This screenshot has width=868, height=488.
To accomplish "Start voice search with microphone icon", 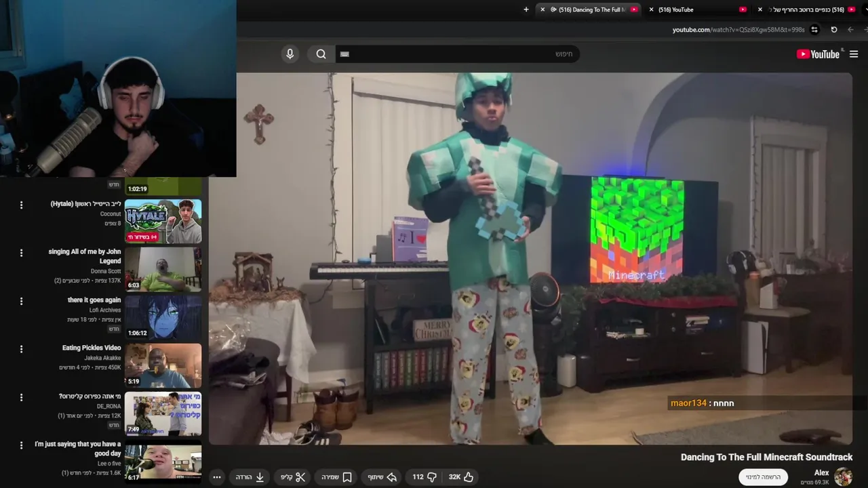I will pyautogui.click(x=290, y=54).
